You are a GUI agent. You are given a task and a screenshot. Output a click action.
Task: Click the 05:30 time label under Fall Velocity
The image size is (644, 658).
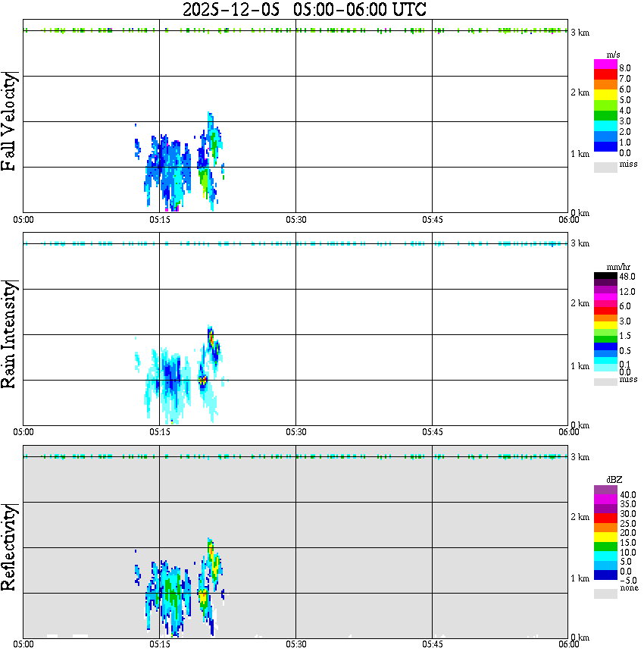[296, 220]
